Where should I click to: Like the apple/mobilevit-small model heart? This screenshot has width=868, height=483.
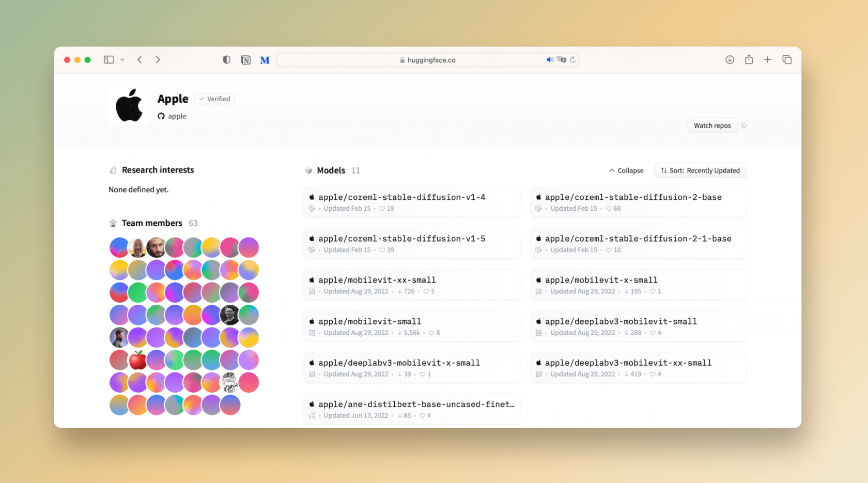pyautogui.click(x=432, y=333)
